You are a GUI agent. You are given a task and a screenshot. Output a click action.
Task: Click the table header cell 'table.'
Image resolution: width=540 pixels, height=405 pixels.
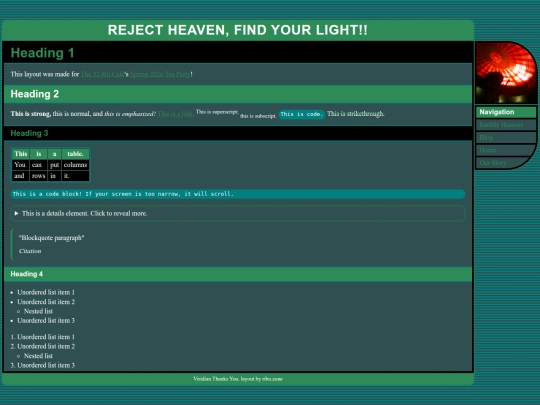(x=75, y=154)
